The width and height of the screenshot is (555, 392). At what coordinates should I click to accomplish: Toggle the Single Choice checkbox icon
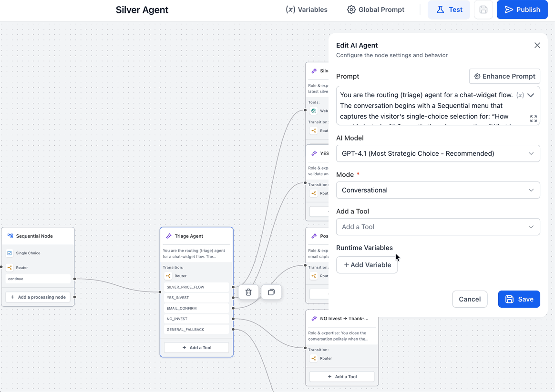click(x=10, y=253)
